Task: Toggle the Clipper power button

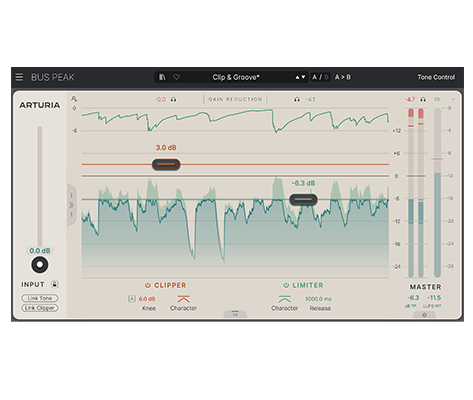Action: point(148,285)
